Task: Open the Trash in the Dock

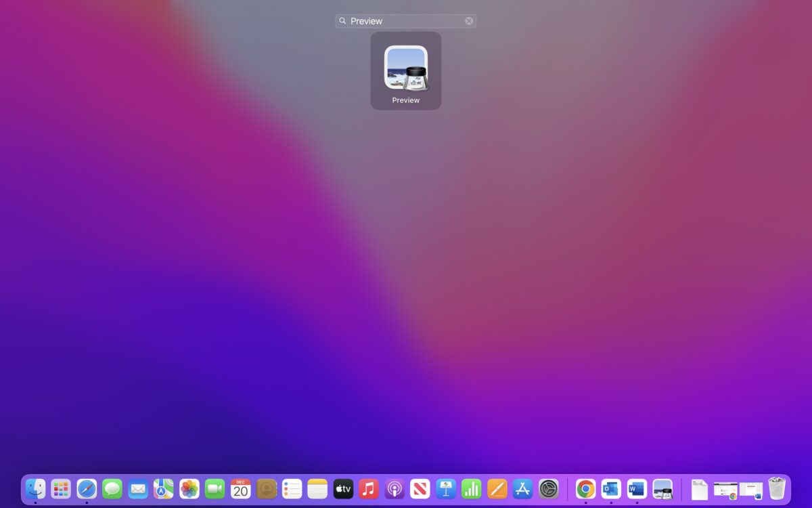Action: click(777, 488)
